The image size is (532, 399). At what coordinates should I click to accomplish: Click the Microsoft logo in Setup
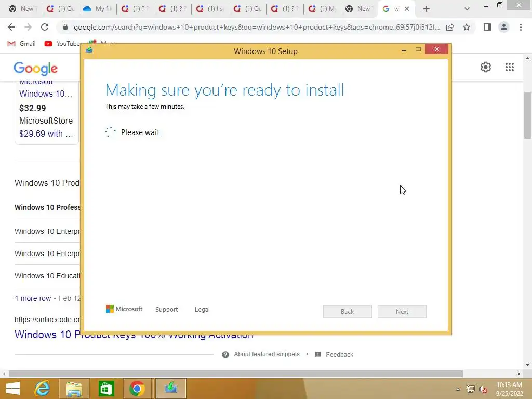124,309
